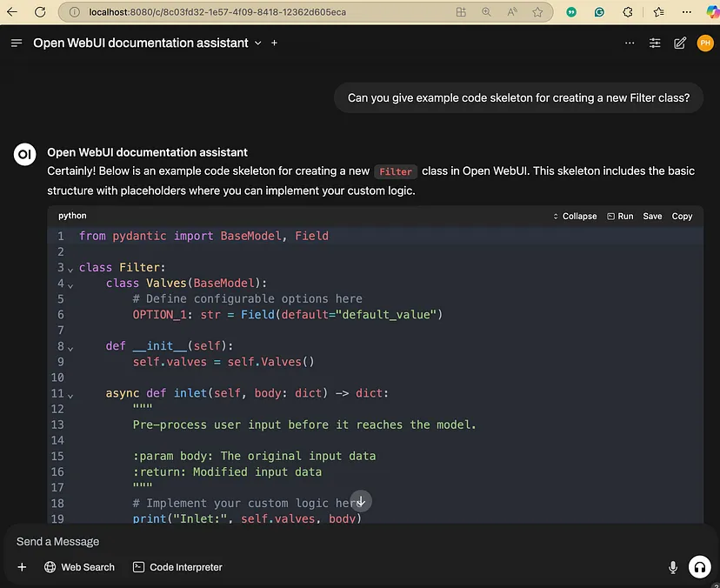Add page to favorites with star icon
This screenshot has width=720, height=588.
tap(537, 12)
